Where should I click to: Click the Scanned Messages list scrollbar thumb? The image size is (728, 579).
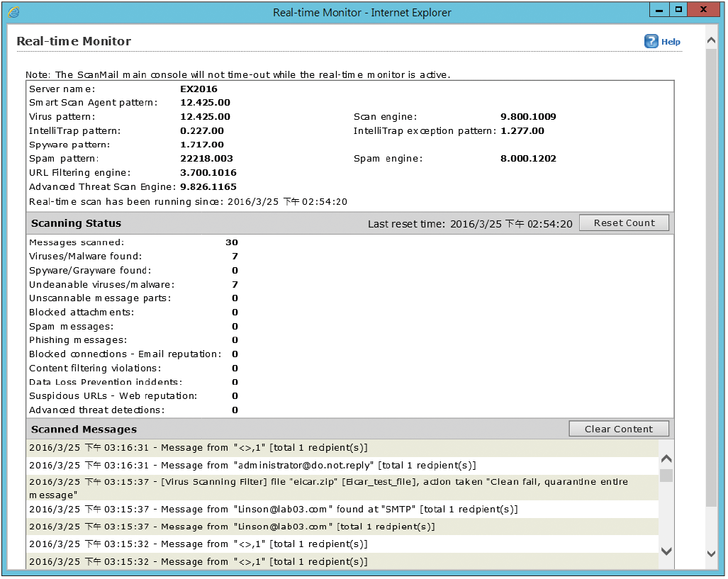[666, 476]
